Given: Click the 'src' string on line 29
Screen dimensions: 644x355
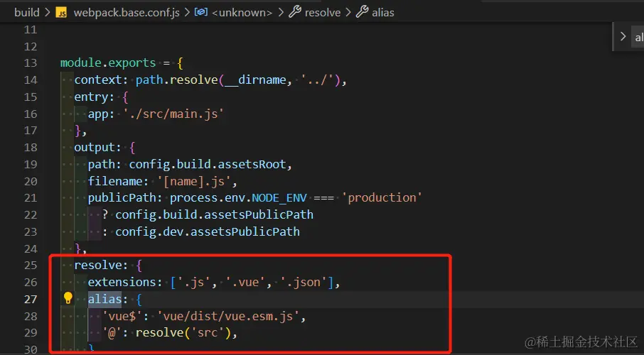Looking at the screenshot, I should (207, 333).
